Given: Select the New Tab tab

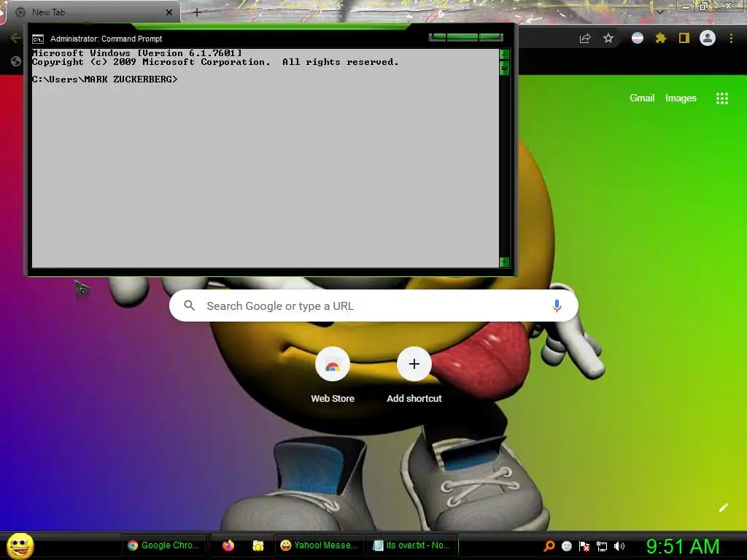Looking at the screenshot, I should click(93, 12).
